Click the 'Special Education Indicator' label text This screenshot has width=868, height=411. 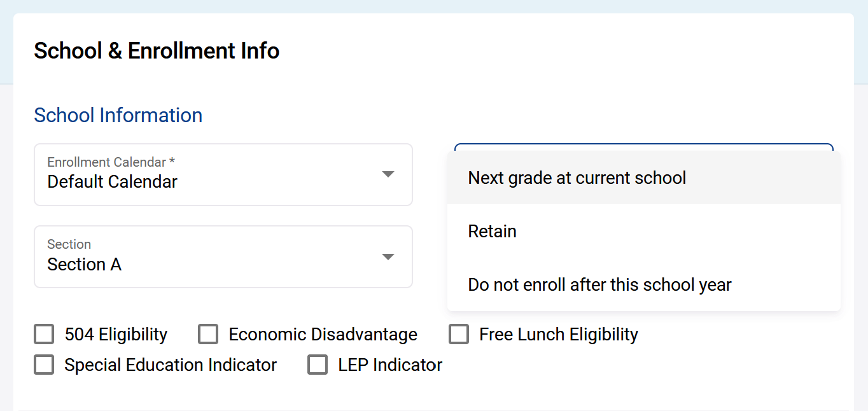pyautogui.click(x=171, y=365)
